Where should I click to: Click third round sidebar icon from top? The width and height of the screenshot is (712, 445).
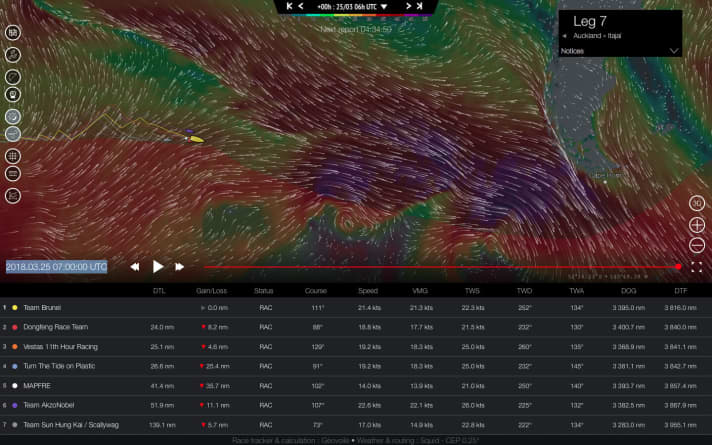[13, 77]
